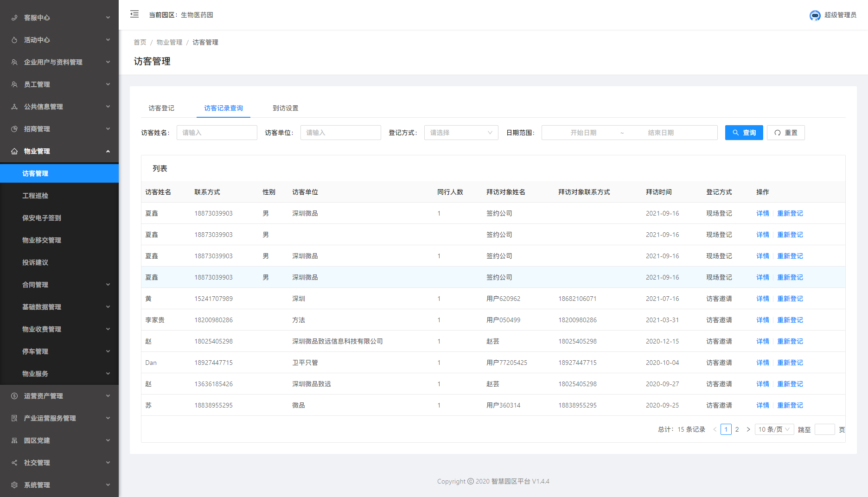Open the 10 条/页 page size dropdown
Screen dimensions: 868x497
pos(774,429)
